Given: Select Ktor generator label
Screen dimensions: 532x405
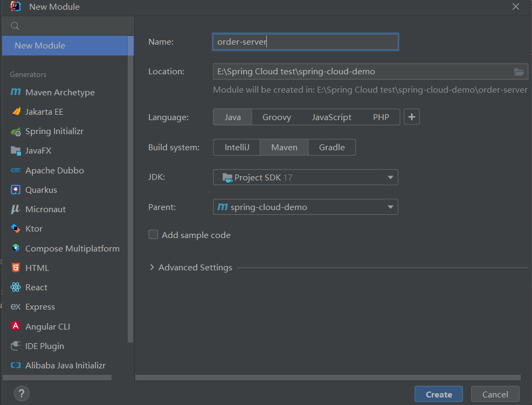Looking at the screenshot, I should (34, 229).
